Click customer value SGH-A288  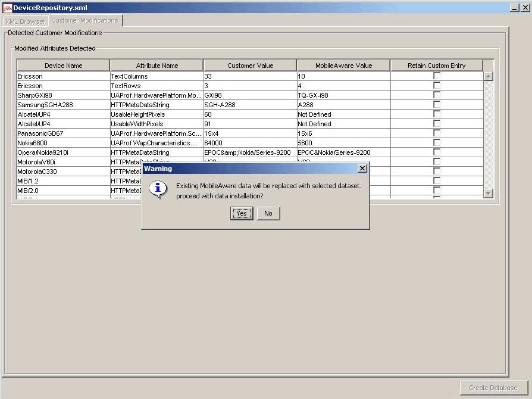(250, 105)
